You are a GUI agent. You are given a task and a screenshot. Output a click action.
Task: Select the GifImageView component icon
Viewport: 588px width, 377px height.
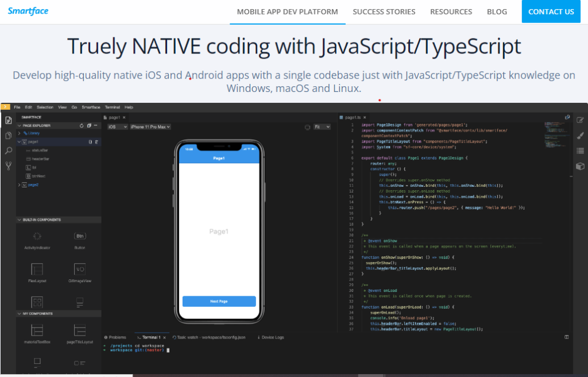(x=80, y=269)
